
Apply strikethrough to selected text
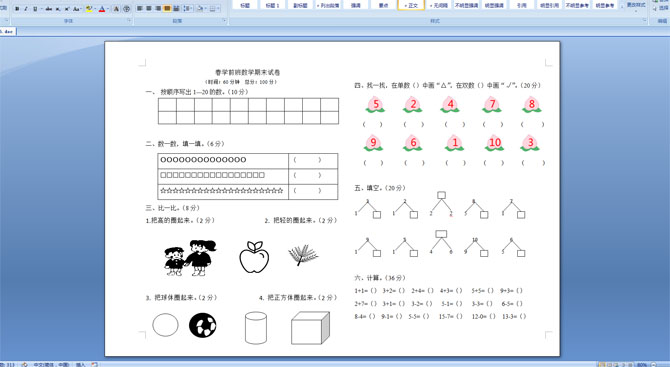(x=49, y=9)
